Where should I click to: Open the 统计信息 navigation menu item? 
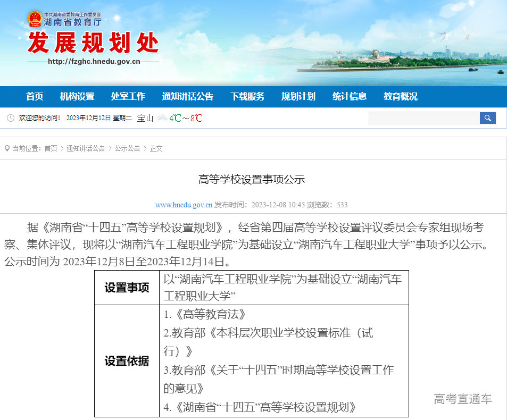pos(349,96)
